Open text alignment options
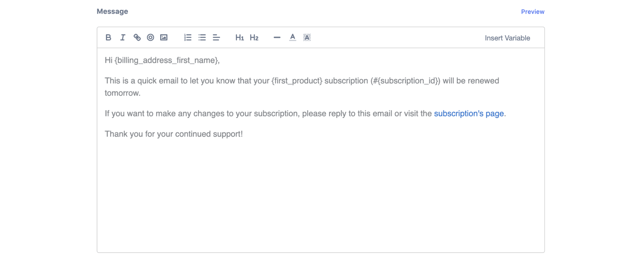Image resolution: width=644 pixels, height=257 pixels. click(216, 37)
